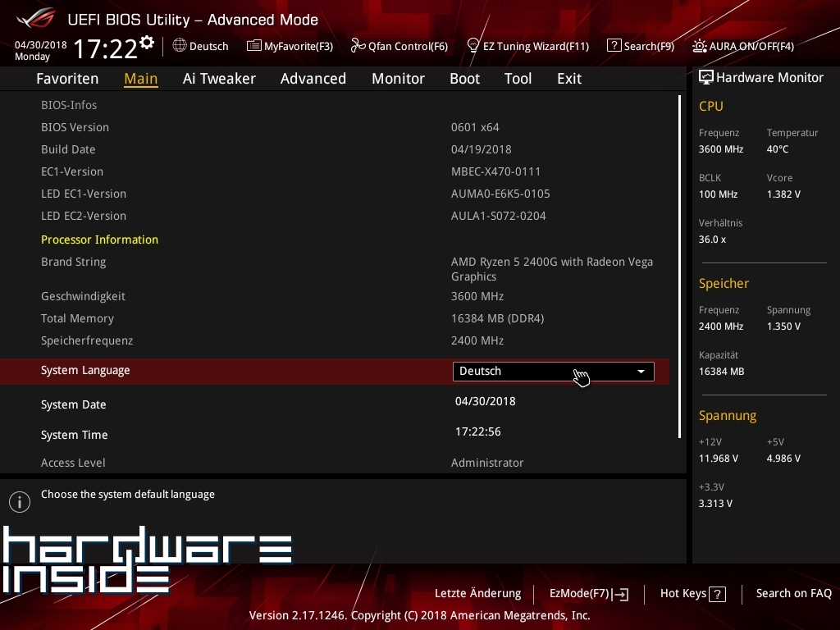The width and height of the screenshot is (840, 630).
Task: Click the Verhältnis 36.0 x reading
Action: coord(712,240)
